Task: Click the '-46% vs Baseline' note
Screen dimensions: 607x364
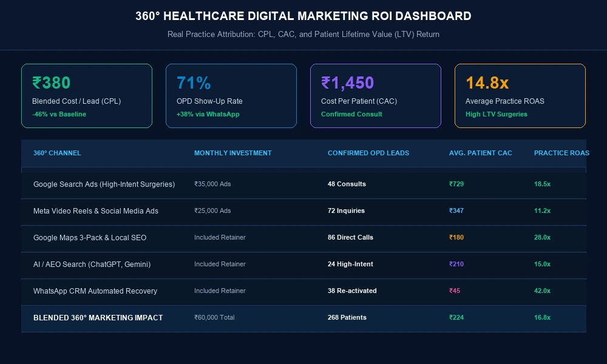Action: 59,114
